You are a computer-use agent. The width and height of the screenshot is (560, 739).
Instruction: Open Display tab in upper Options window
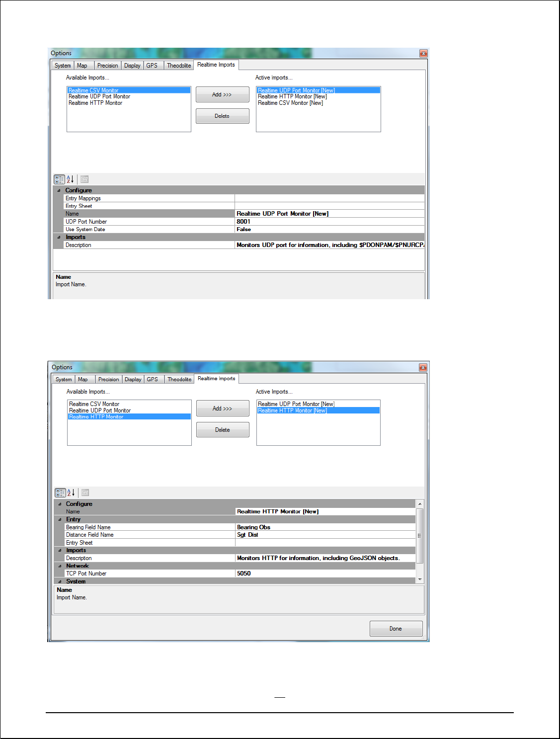(x=132, y=66)
